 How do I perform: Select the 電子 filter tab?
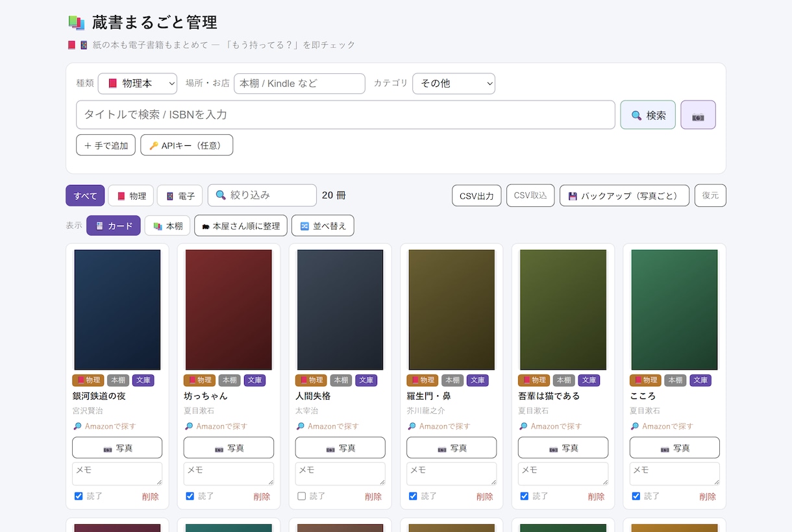(x=180, y=196)
